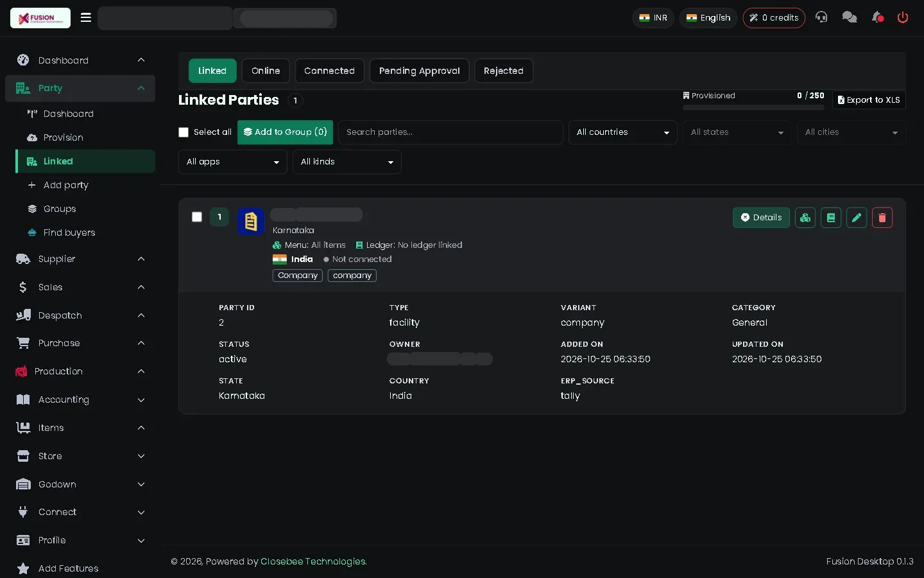This screenshot has height=578, width=924.
Task: Click the Provisioned progress bar
Action: 753,107
